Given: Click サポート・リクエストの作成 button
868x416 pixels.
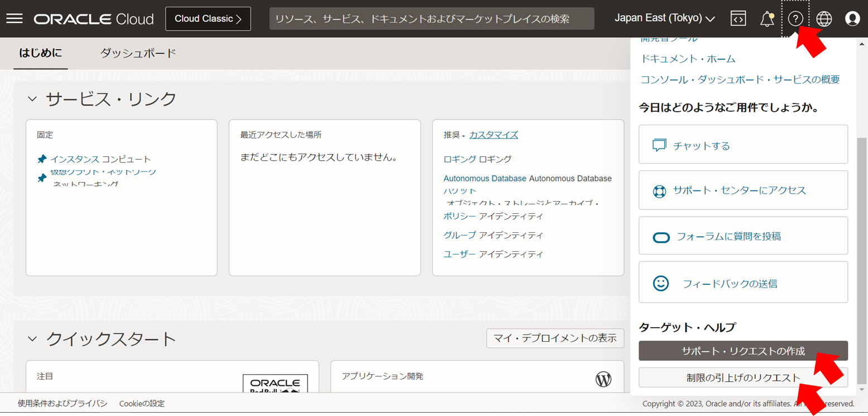Looking at the screenshot, I should (x=743, y=351).
